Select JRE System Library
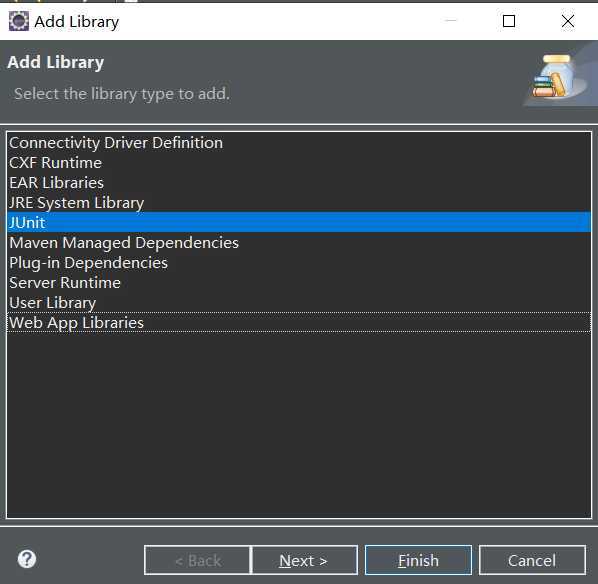This screenshot has width=598, height=584. point(299,203)
